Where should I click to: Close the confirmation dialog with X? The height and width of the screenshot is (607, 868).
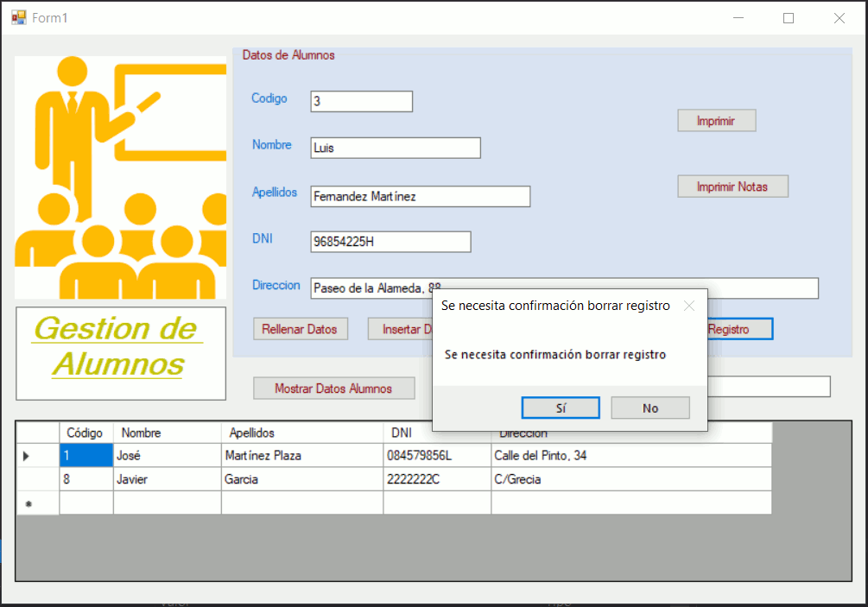pyautogui.click(x=688, y=306)
